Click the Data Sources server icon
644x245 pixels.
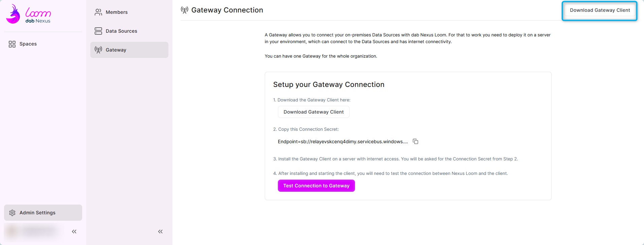point(98,31)
